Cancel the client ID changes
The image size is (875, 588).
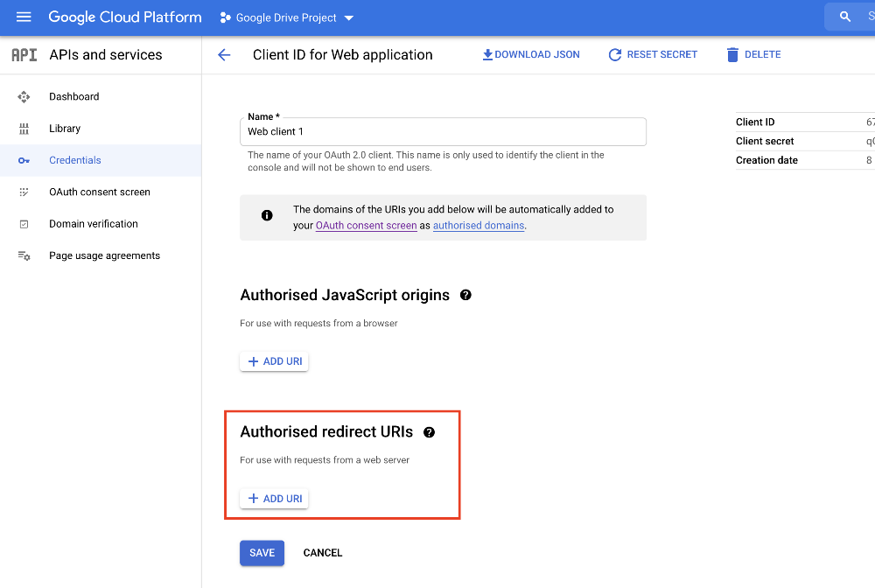pos(323,553)
